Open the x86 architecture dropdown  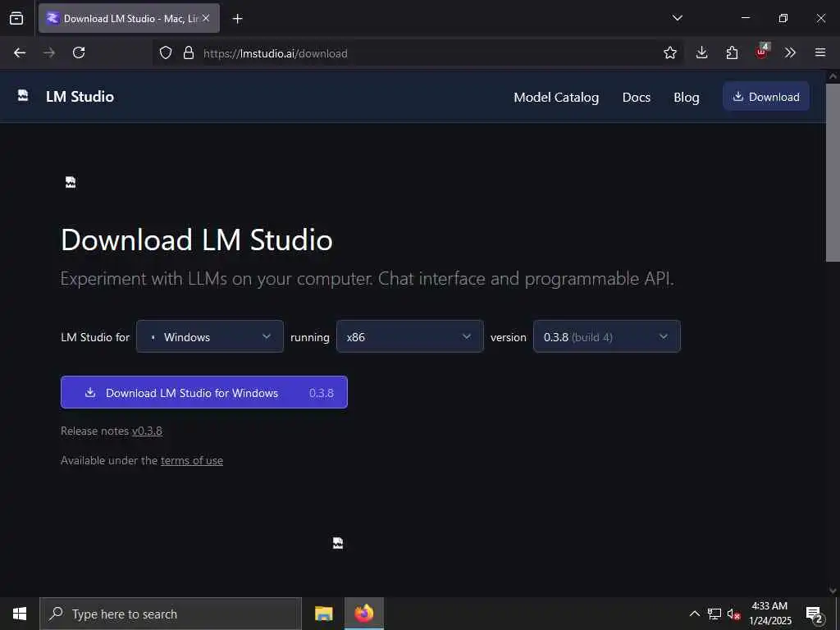click(410, 336)
